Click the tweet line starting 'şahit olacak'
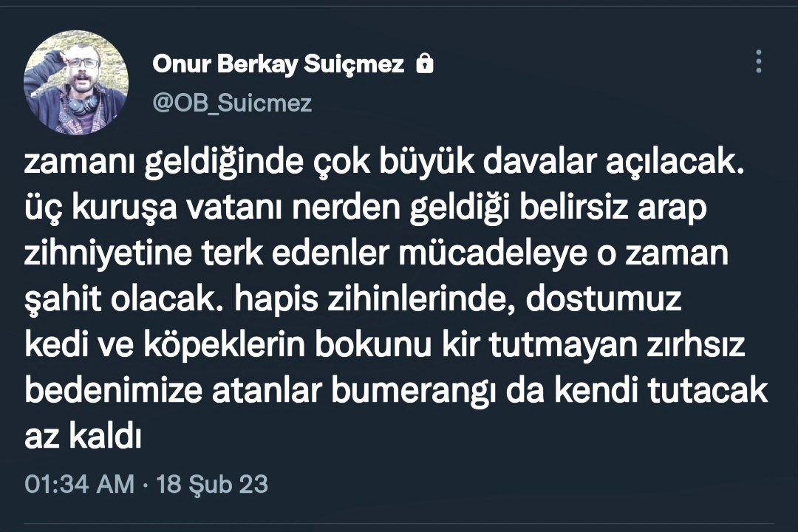Image resolution: width=798 pixels, height=532 pixels. [352, 301]
